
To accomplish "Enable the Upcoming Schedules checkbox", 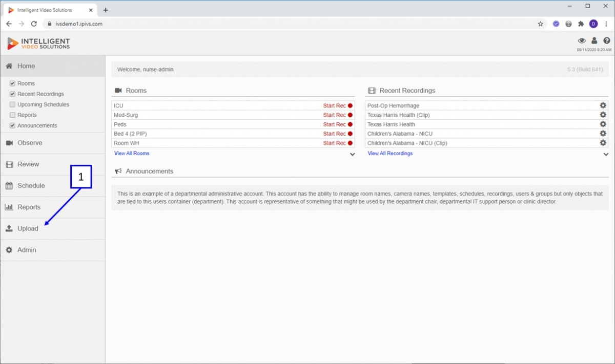I will [13, 104].
